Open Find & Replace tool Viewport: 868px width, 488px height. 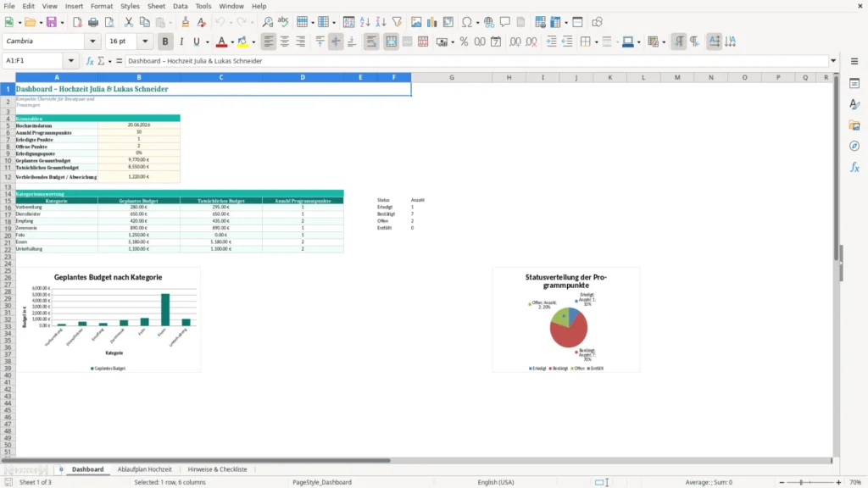click(x=267, y=22)
